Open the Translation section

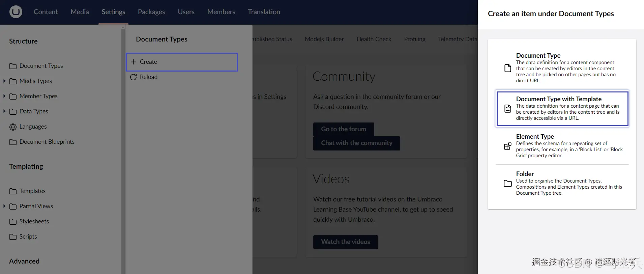point(264,12)
